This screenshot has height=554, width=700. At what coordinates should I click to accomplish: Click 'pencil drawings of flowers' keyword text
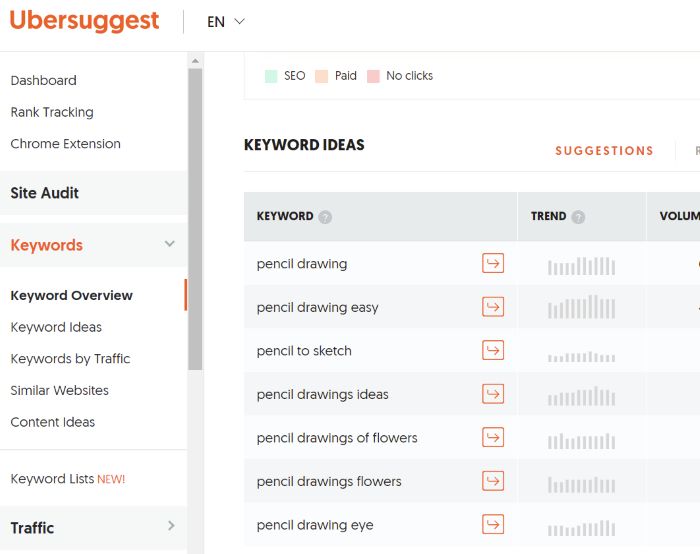point(337,438)
